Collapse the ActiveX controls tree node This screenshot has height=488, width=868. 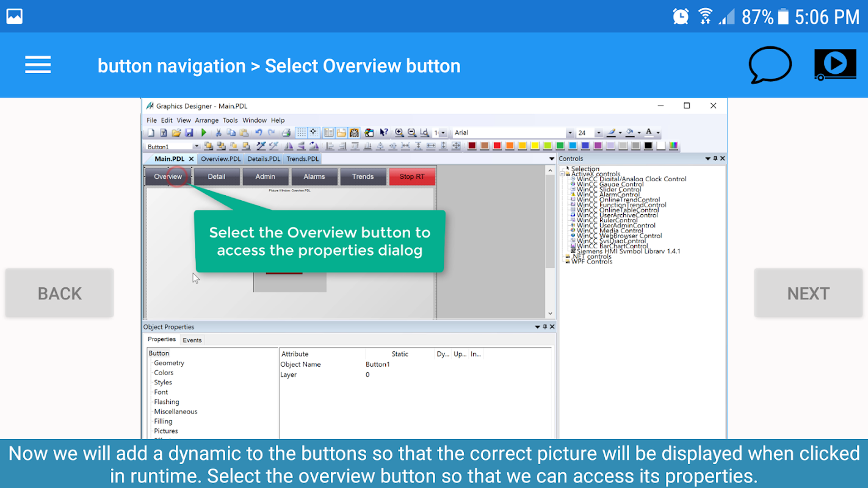(562, 174)
